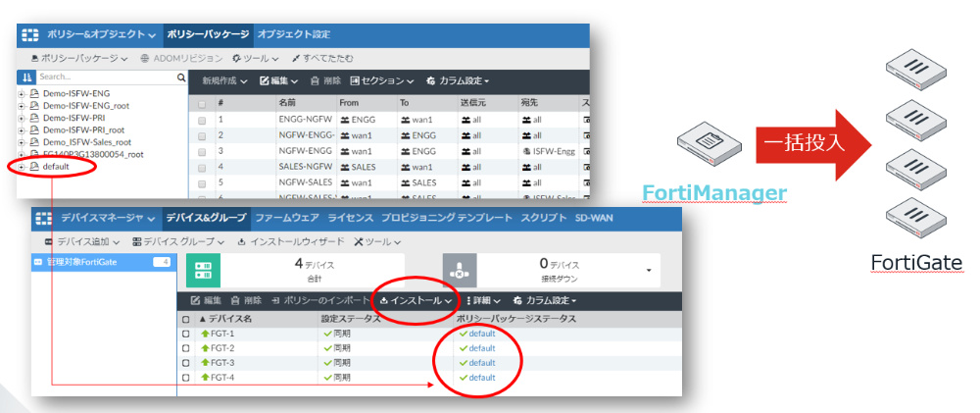Open the セクション dropdown

click(382, 81)
